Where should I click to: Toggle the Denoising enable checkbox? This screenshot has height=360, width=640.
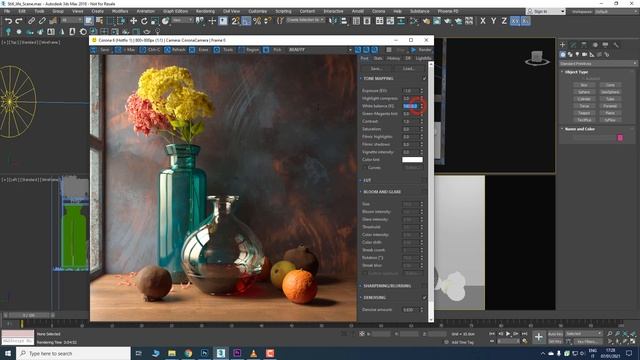click(x=424, y=298)
